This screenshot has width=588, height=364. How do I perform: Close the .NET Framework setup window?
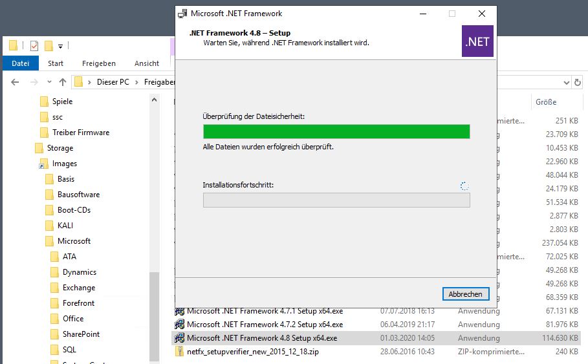click(482, 14)
